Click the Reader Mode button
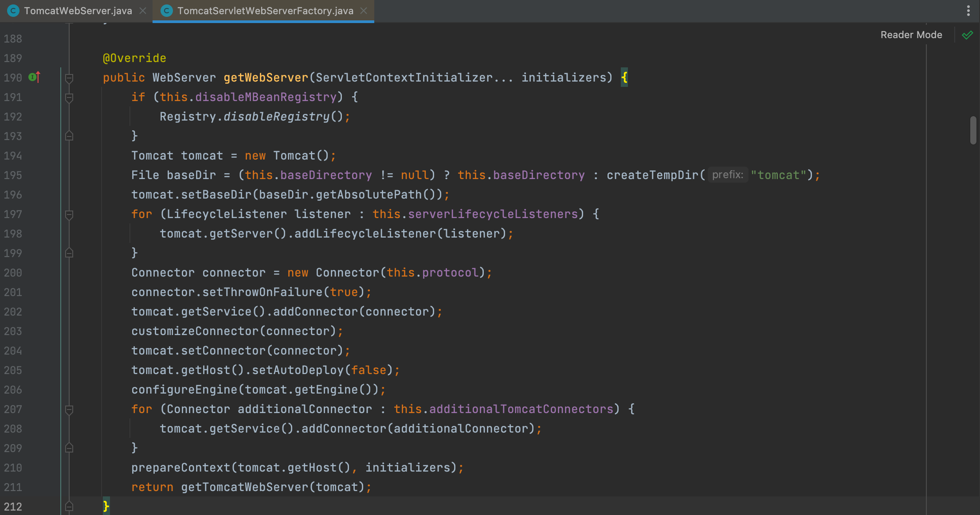This screenshot has height=515, width=980. 911,35
